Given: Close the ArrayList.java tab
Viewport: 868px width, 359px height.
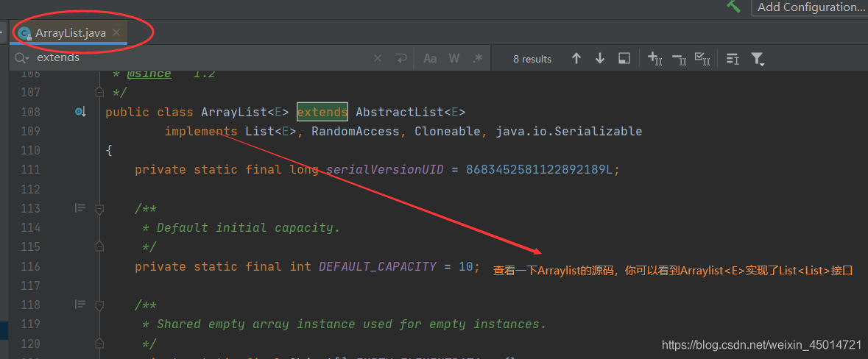Looking at the screenshot, I should click(116, 32).
